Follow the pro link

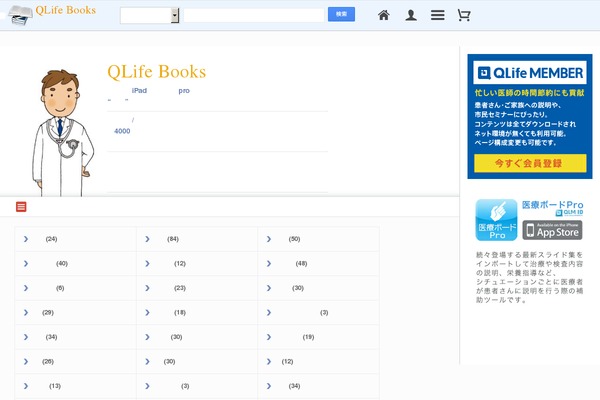tap(184, 91)
